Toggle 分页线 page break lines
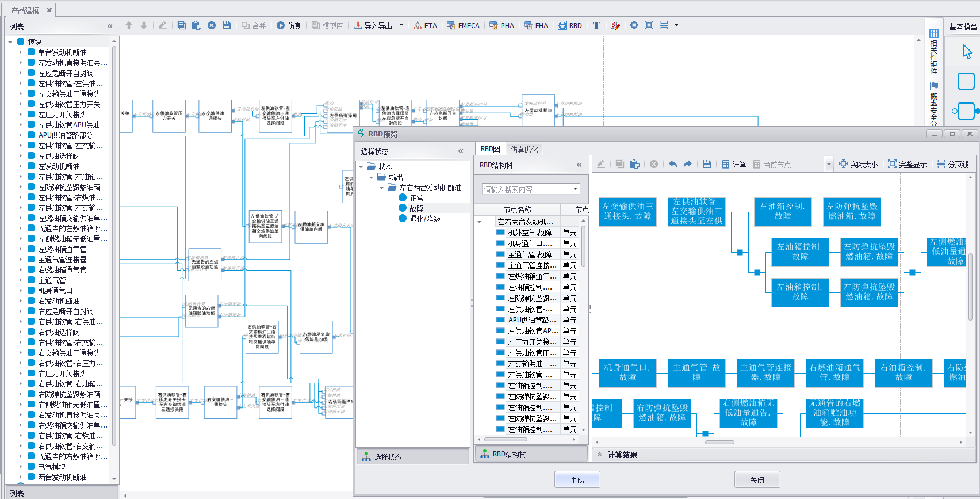Viewport: 980px width, 499px height. [x=953, y=165]
